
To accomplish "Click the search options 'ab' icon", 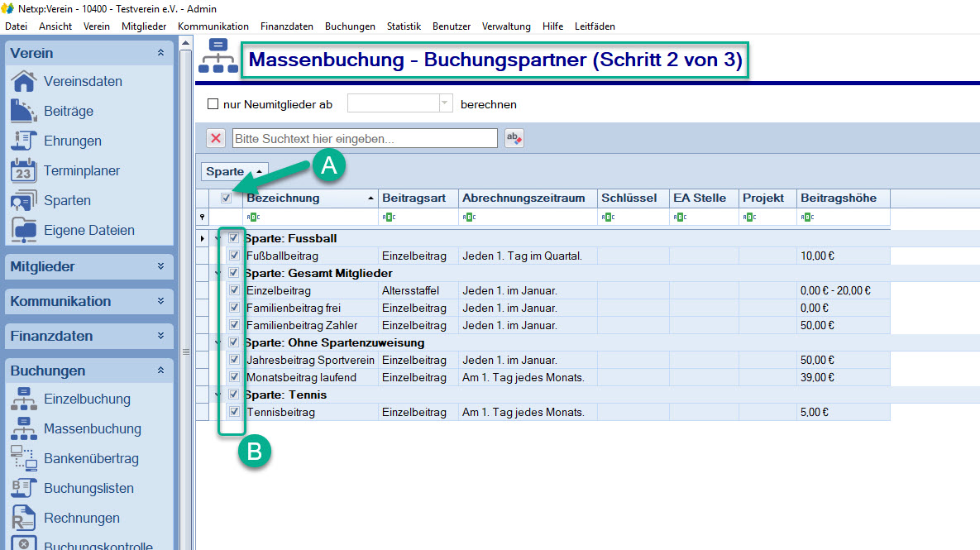I will tap(514, 138).
